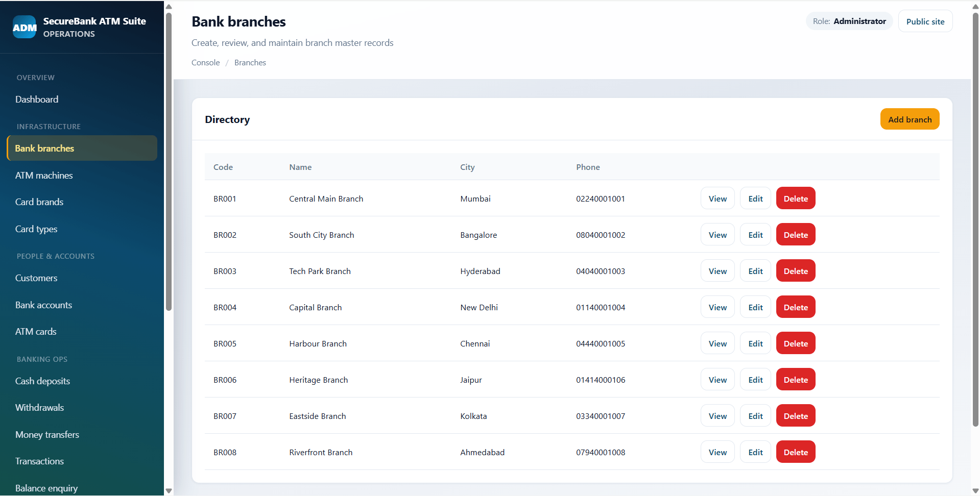This screenshot has height=496, width=980.
Task: View South City Branch
Action: point(718,235)
